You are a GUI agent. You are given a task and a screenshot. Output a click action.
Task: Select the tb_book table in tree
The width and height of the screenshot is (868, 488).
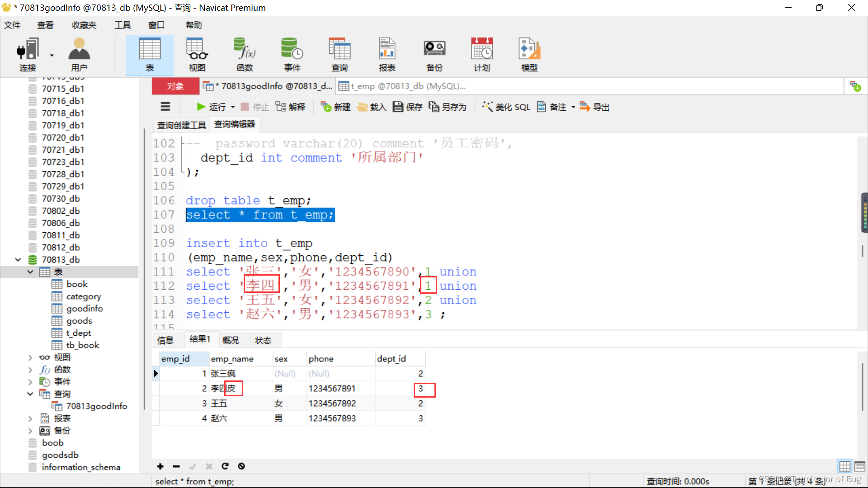(x=82, y=345)
